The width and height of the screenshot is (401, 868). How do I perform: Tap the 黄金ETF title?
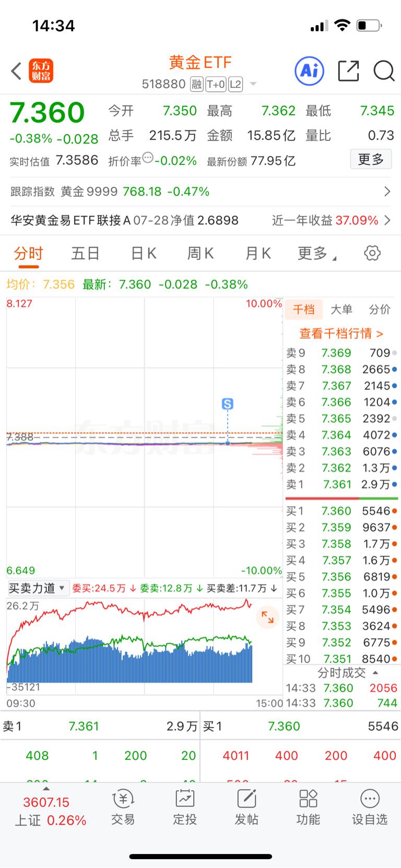(x=200, y=63)
